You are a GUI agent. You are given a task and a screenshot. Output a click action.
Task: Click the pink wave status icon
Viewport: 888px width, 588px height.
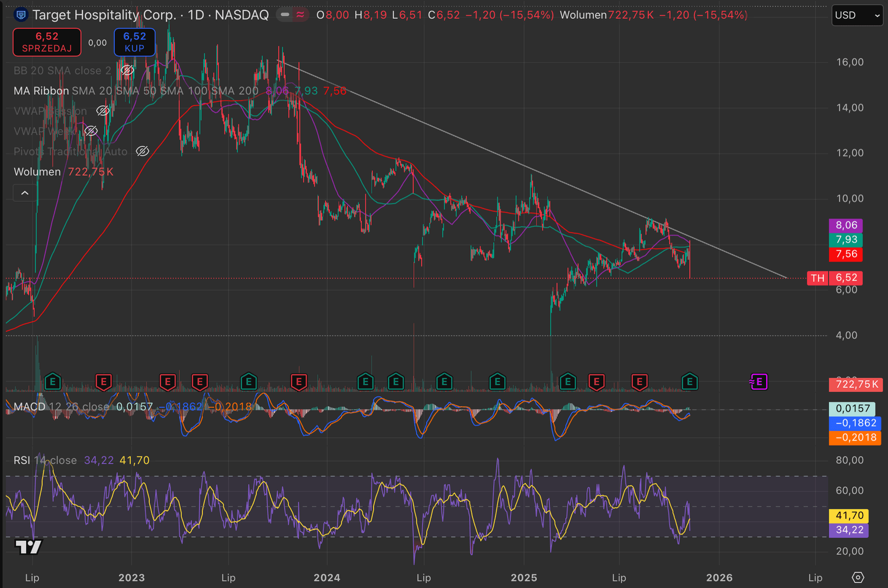(x=300, y=15)
